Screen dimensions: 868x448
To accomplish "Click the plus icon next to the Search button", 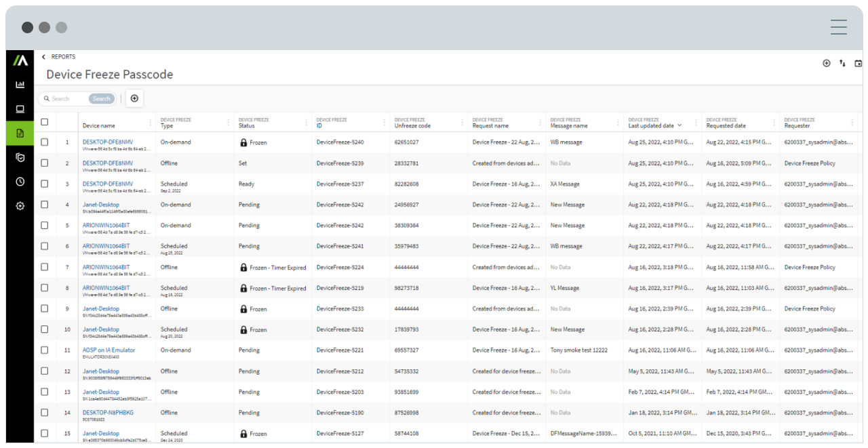I will tap(134, 98).
